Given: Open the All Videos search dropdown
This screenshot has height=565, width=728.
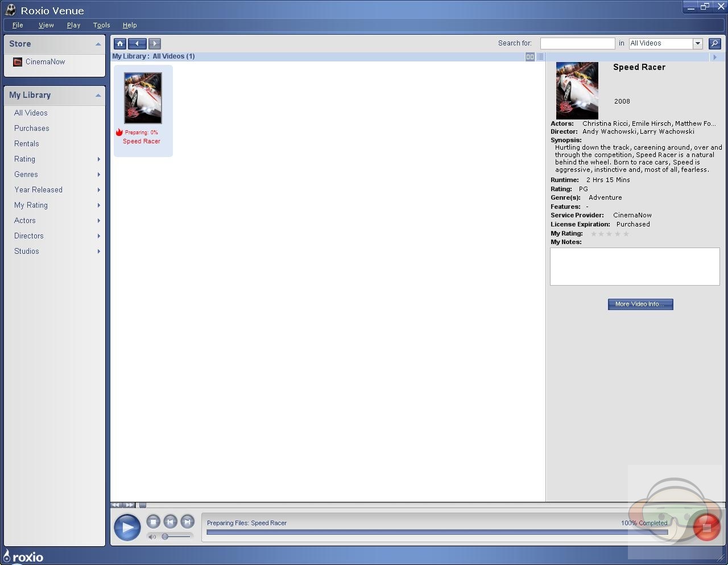Looking at the screenshot, I should click(x=697, y=44).
